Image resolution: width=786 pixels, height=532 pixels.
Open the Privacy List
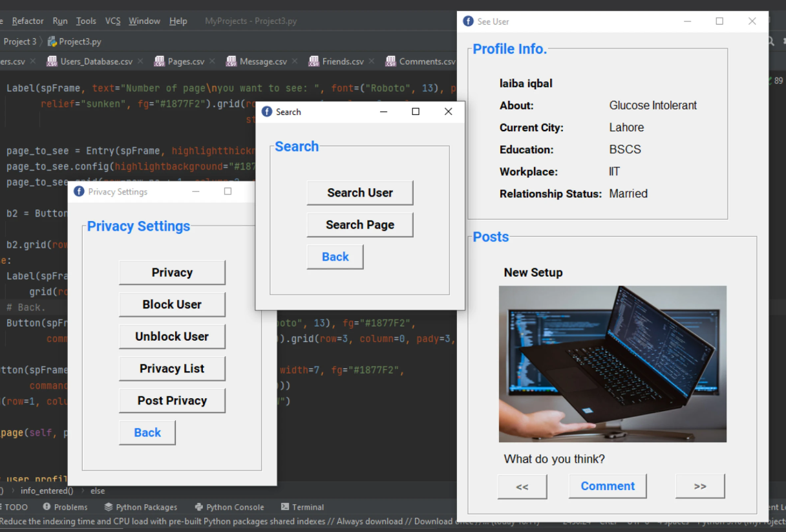172,368
